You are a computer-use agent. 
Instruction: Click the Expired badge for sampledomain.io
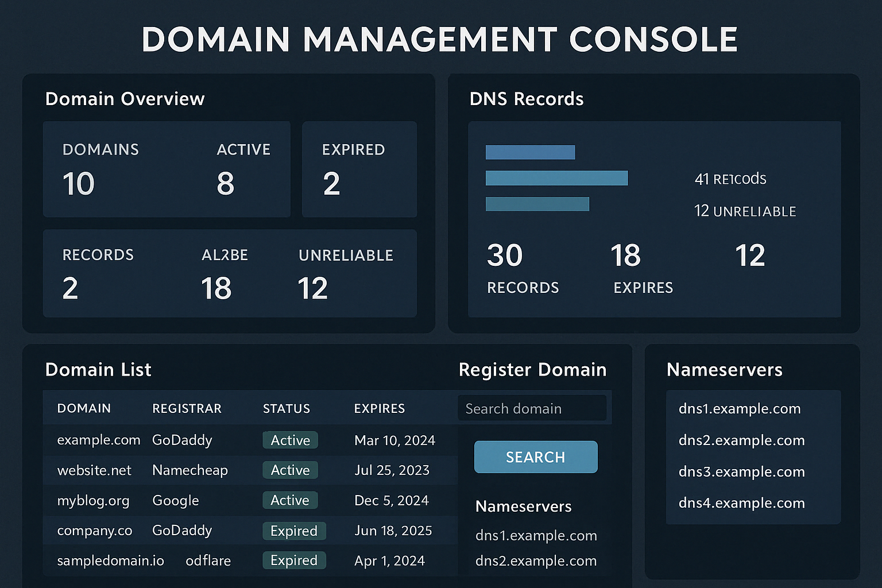pyautogui.click(x=294, y=560)
